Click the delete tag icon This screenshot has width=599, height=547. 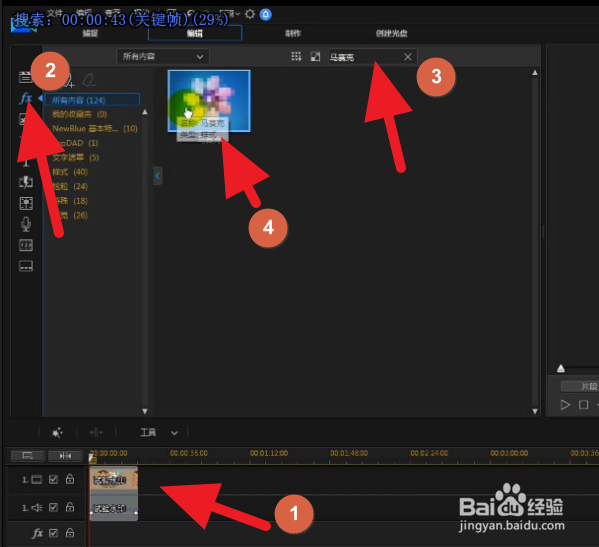(89, 81)
